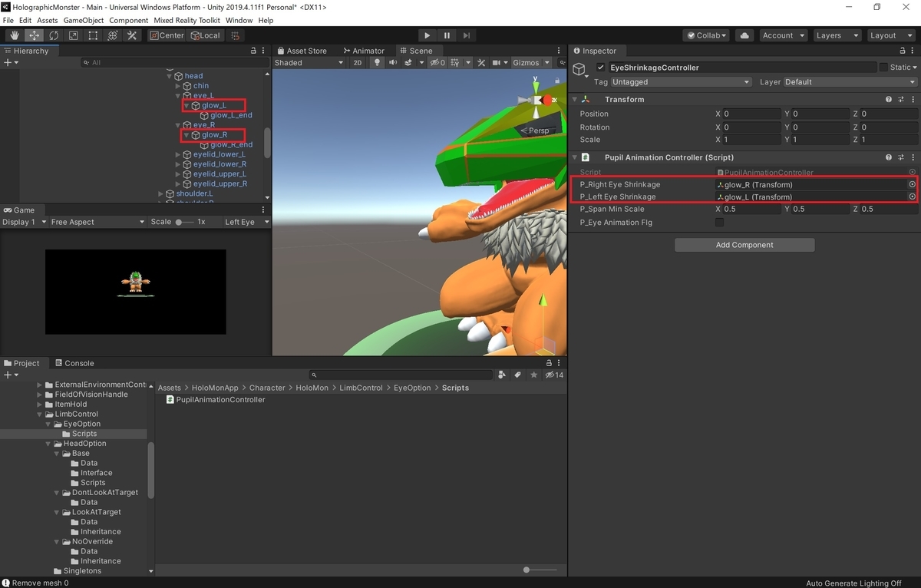Toggle hidden objects visibility in Scene

(437, 63)
